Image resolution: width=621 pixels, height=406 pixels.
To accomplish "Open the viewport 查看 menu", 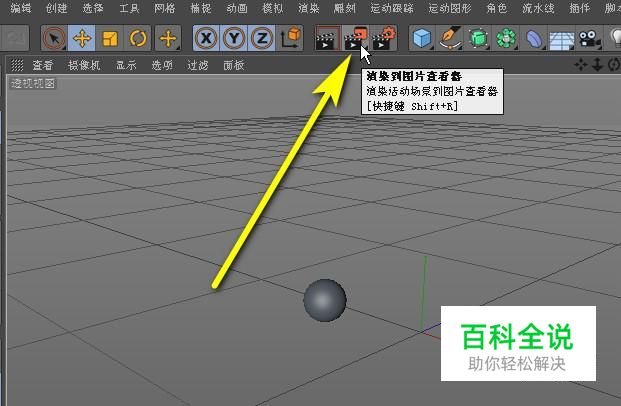I will coord(42,65).
